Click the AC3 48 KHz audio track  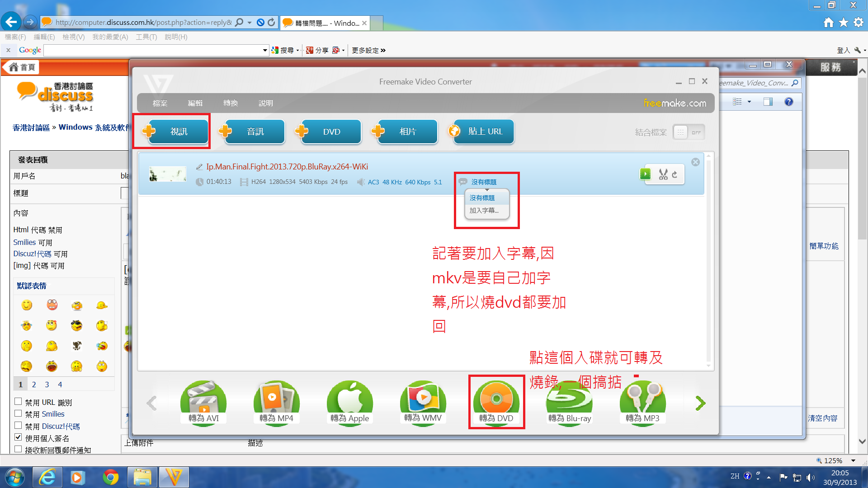click(x=405, y=182)
